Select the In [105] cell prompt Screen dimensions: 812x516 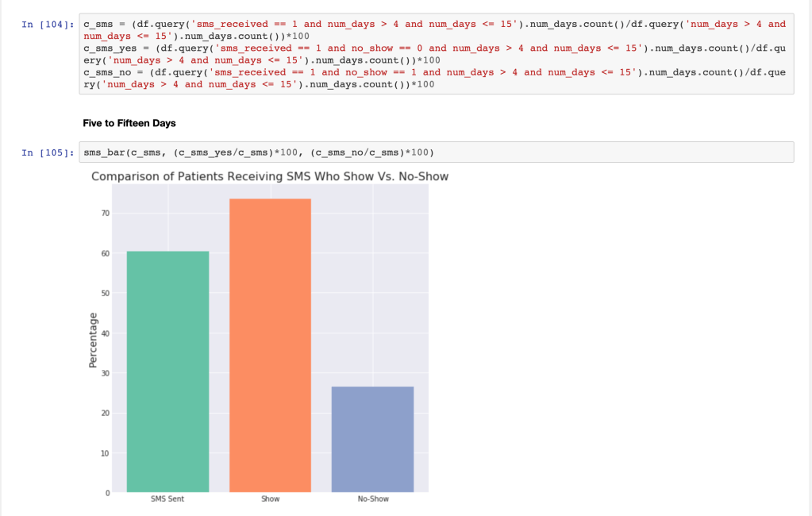click(x=48, y=152)
